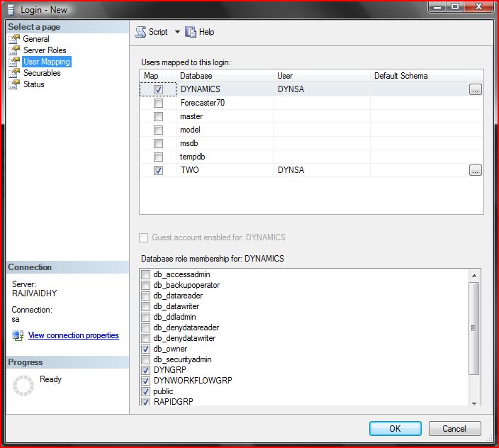Screen dimensions: 499x448
Task: Toggle the db_datareader role checkbox
Action: (x=146, y=296)
